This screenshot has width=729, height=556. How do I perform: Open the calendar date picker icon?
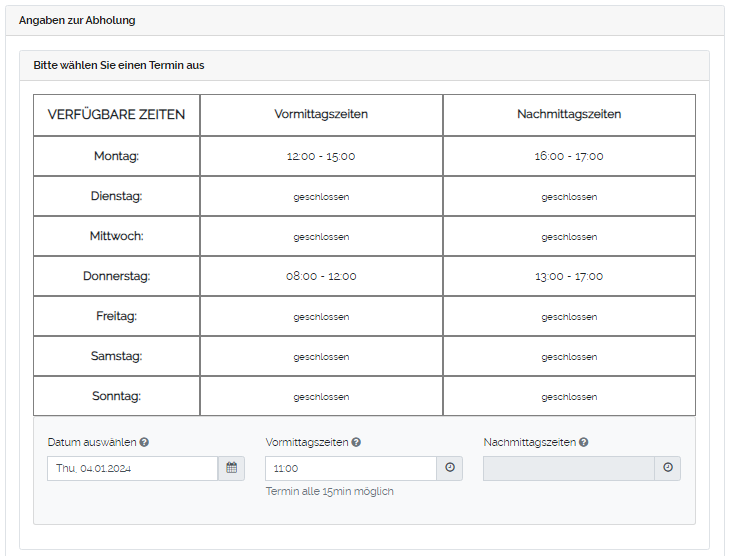(231, 468)
